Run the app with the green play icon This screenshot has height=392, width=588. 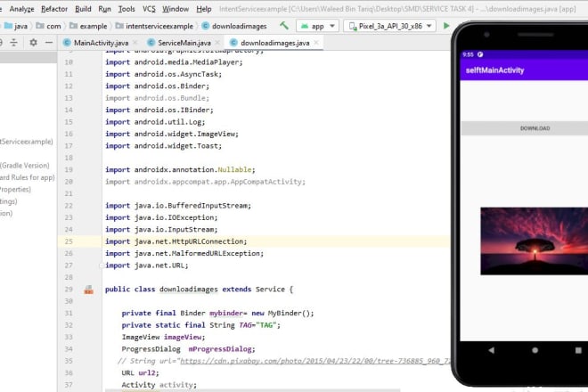pyautogui.click(x=446, y=26)
